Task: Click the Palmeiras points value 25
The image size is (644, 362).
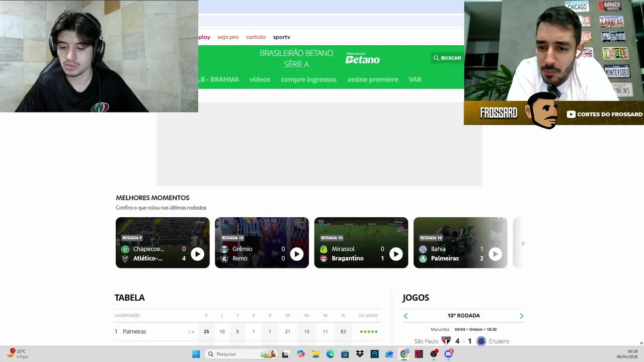Action: click(x=206, y=332)
